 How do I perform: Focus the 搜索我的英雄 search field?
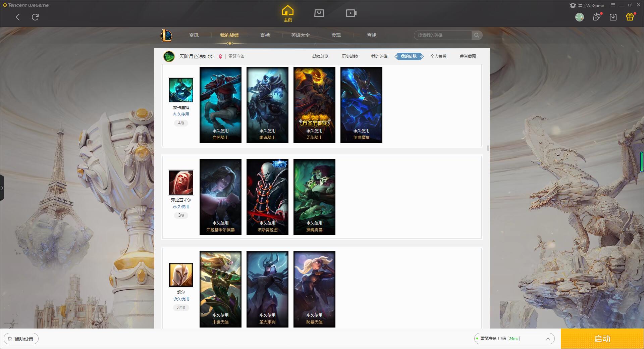(443, 35)
